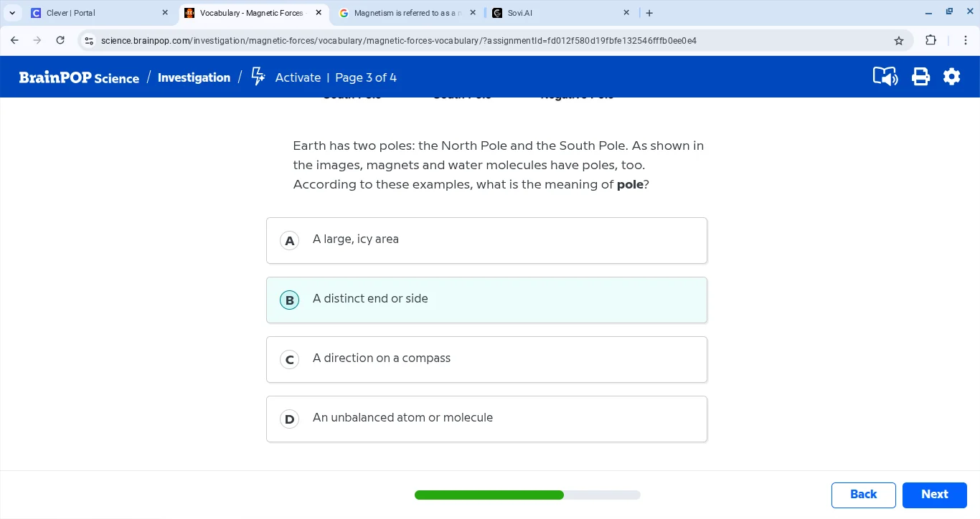980x519 pixels.
Task: Select answer C: A direction on a compass
Action: point(486,359)
